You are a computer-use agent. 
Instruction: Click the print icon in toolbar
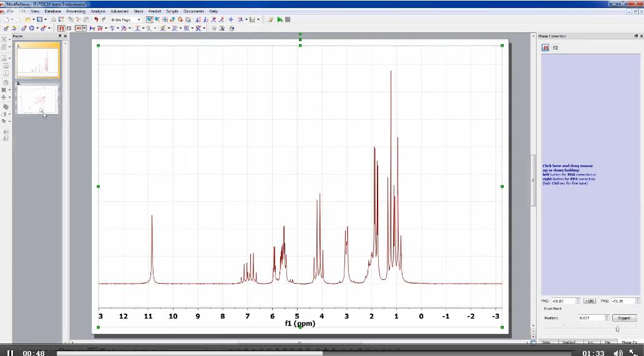tap(54, 19)
